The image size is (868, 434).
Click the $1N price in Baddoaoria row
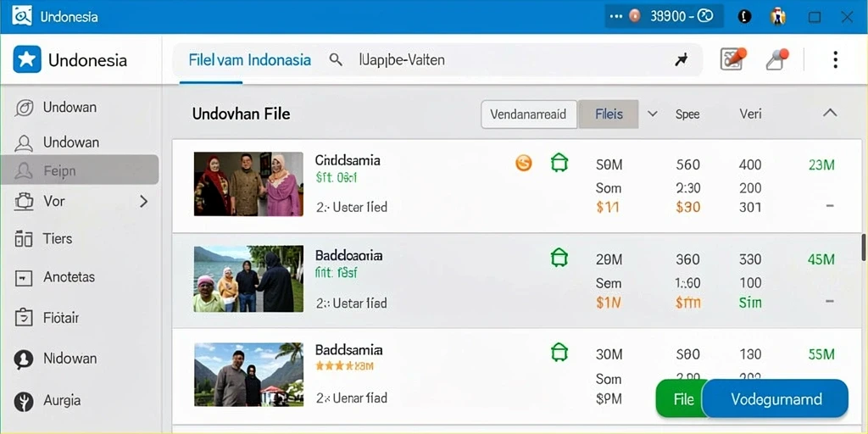point(609,303)
